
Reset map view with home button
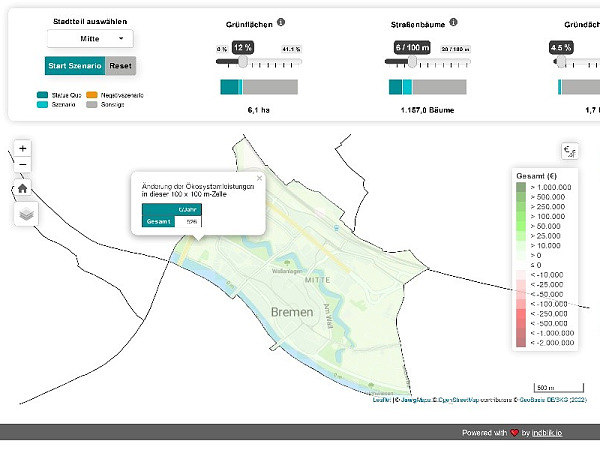(x=23, y=187)
